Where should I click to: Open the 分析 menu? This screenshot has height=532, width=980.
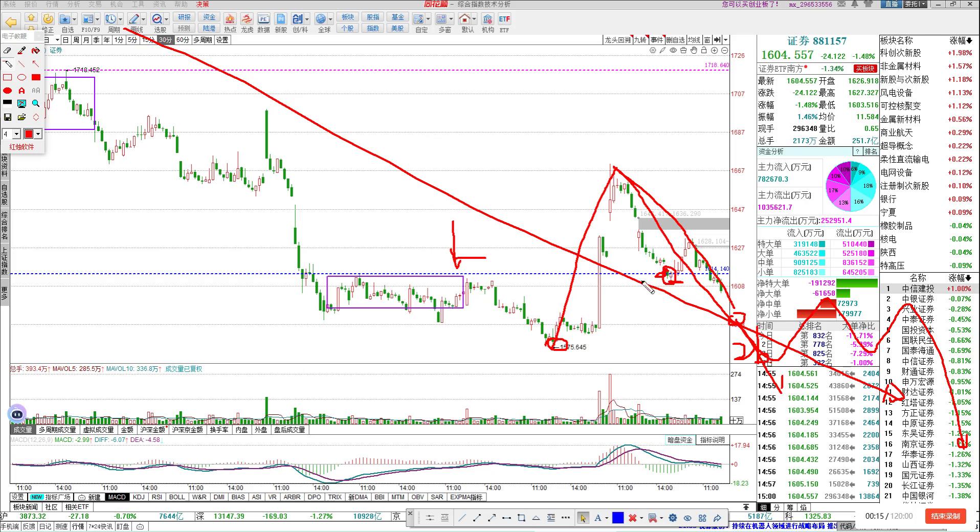tap(74, 4)
